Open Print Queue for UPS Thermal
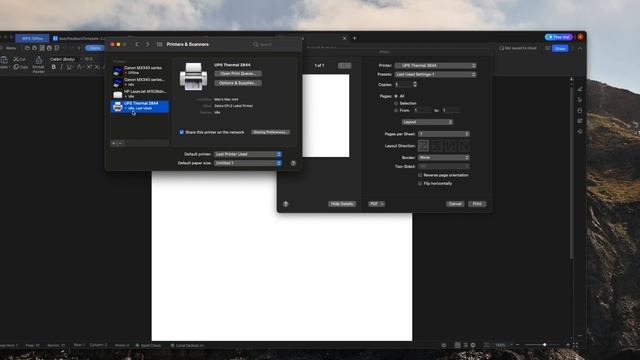Viewport: 640px width, 360px height. click(x=238, y=74)
